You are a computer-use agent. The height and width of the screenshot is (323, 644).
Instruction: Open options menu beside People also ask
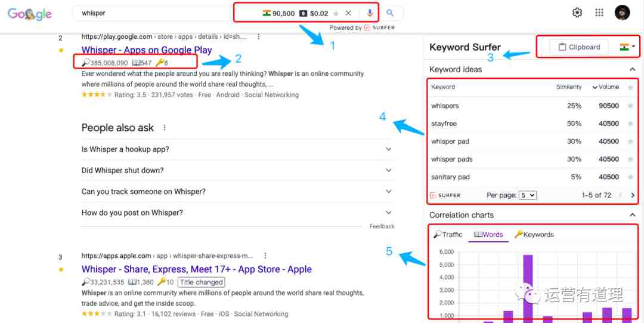(165, 128)
